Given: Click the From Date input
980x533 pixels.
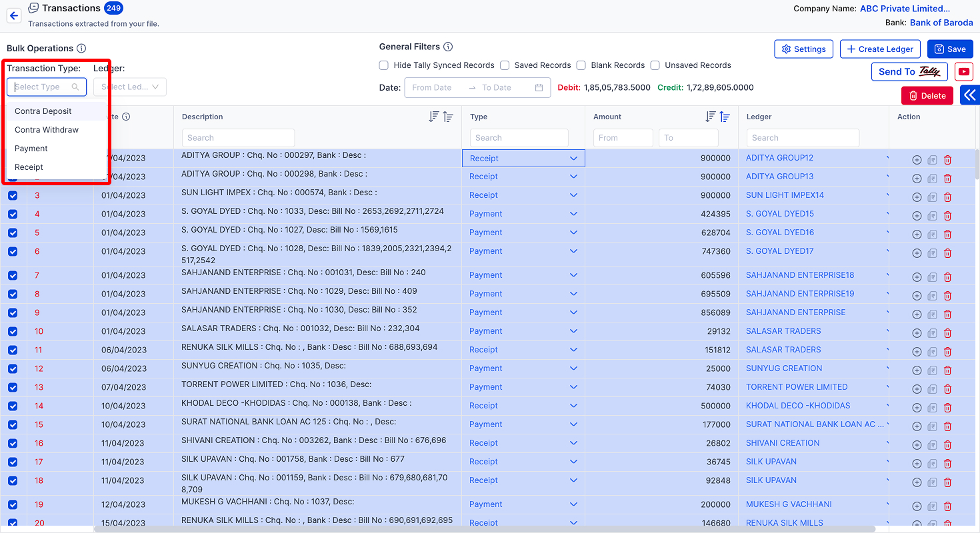Looking at the screenshot, I should coord(437,87).
